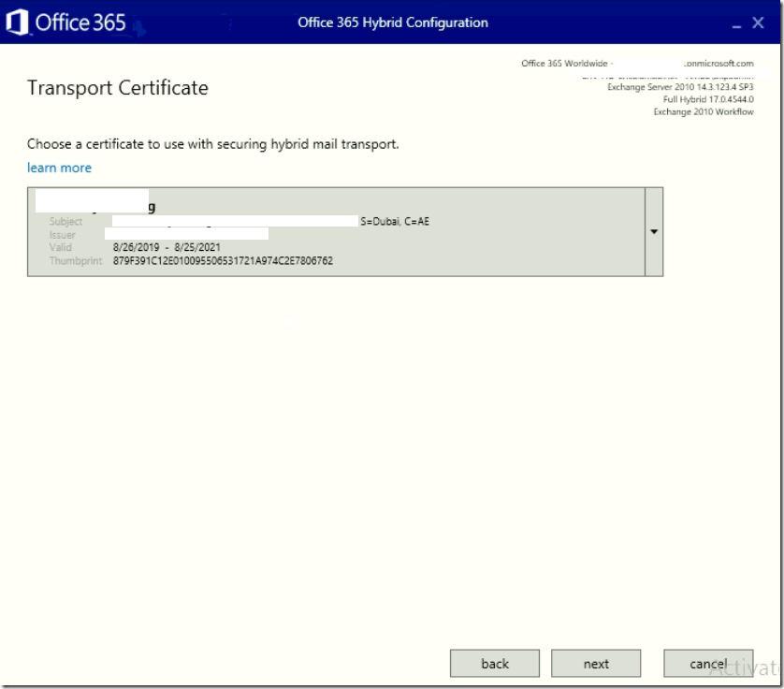Click the Transport Certificate heading
784x689 pixels.
click(x=118, y=88)
